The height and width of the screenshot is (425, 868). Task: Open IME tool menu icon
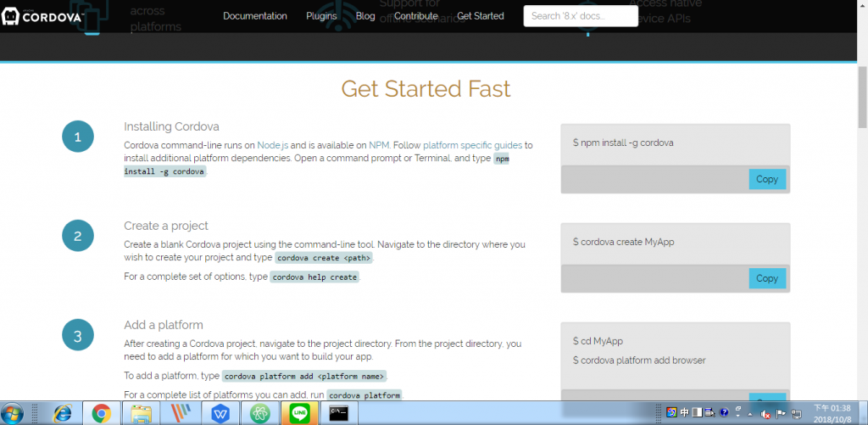[710, 412]
